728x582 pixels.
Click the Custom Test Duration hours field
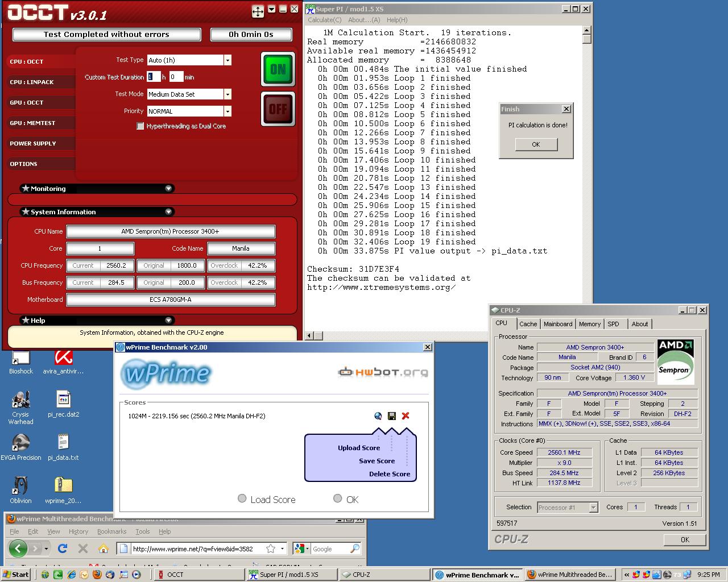(154, 77)
